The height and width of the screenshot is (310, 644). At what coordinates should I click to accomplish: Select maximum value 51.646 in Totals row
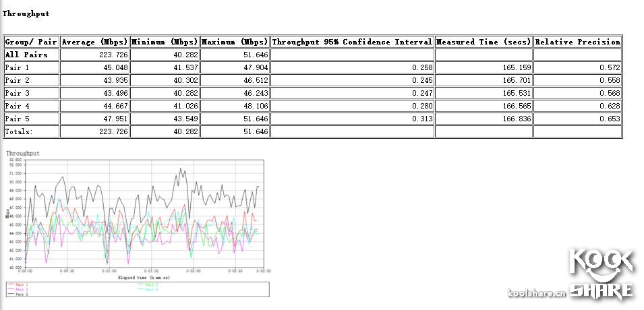pyautogui.click(x=256, y=131)
